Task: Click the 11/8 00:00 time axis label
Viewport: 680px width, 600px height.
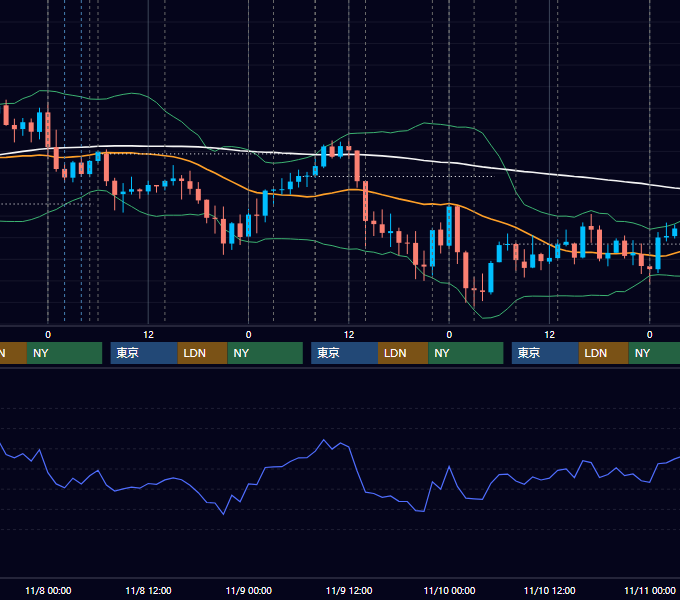Action: click(x=48, y=590)
